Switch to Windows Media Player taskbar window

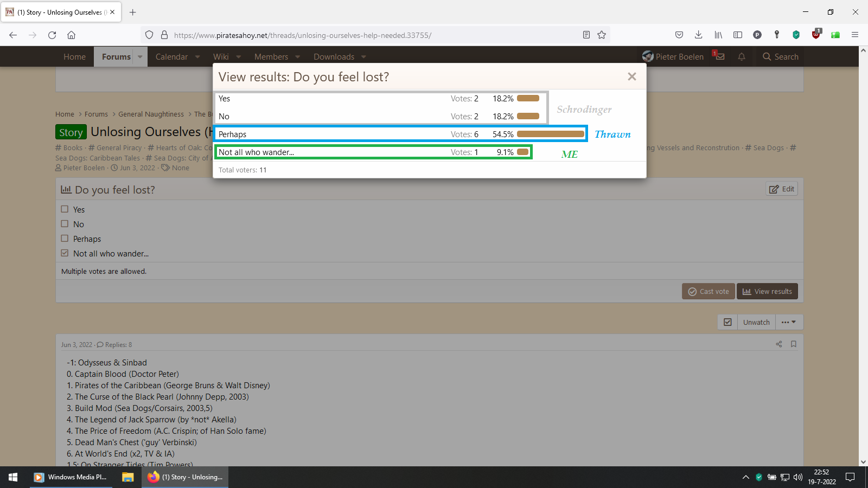click(x=71, y=477)
